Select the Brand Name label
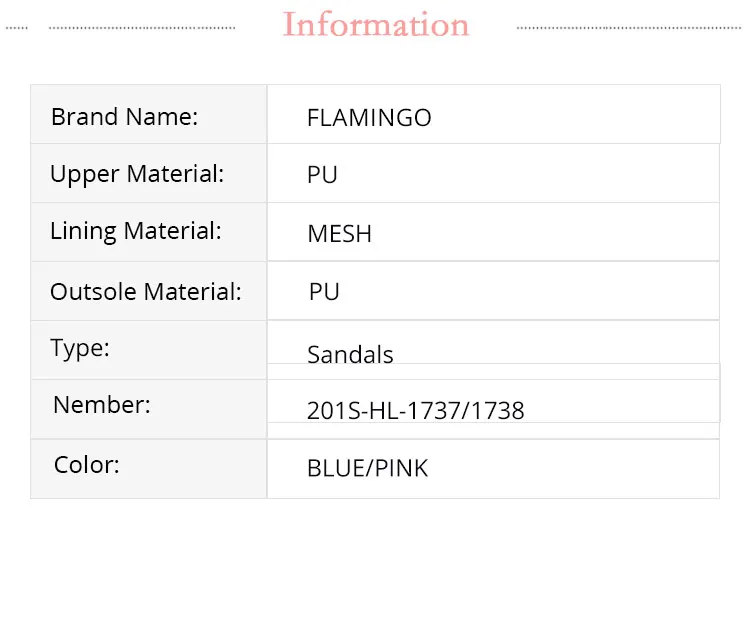The image size is (750, 624). coord(124,116)
